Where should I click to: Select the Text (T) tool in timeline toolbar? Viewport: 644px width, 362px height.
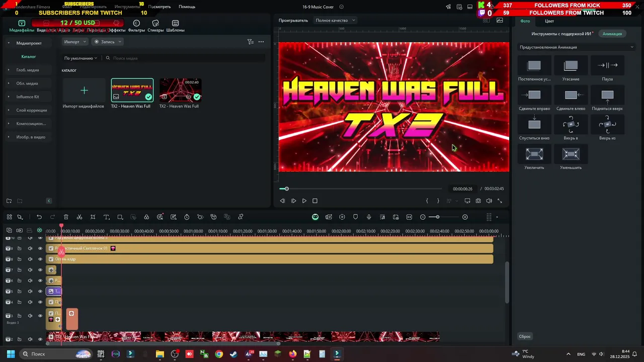pyautogui.click(x=106, y=217)
